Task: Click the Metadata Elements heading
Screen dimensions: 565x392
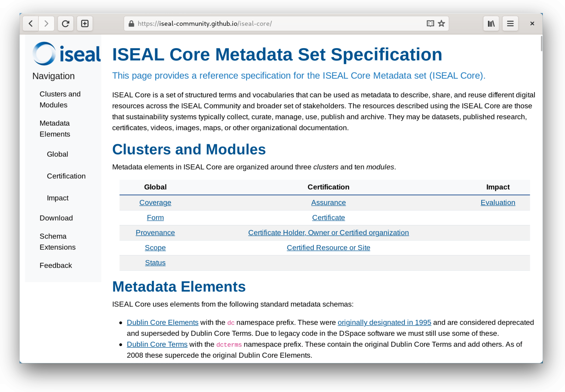Action: [179, 286]
